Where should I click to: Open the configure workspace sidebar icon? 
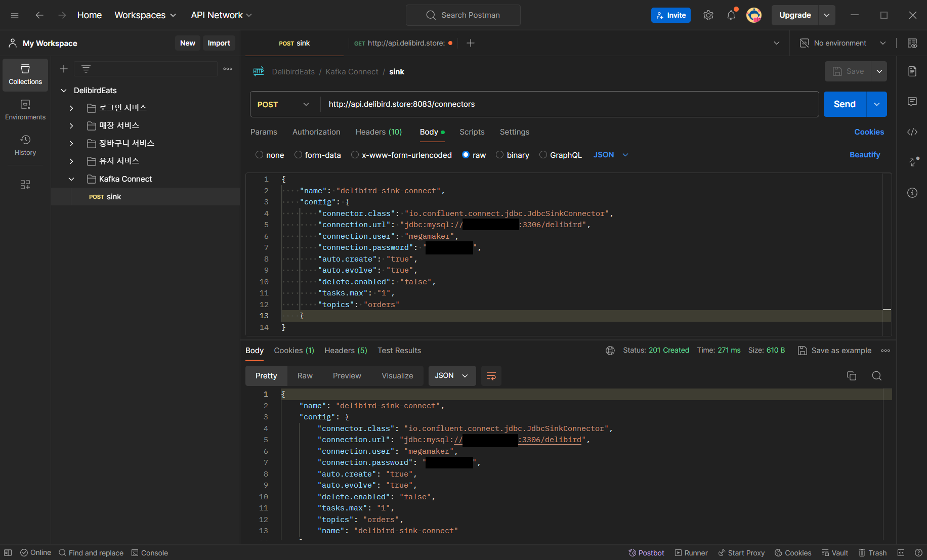click(x=25, y=185)
